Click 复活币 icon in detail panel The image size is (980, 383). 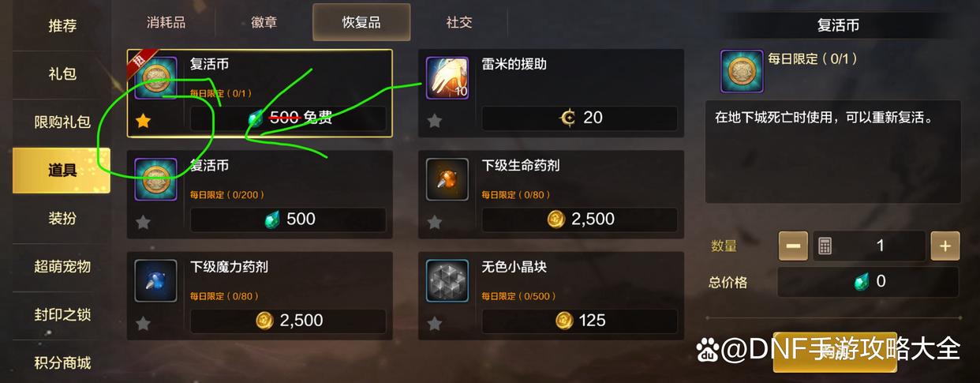click(742, 72)
